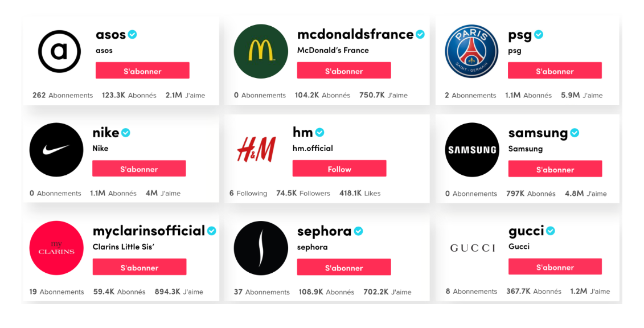Click S'abonner under psg
Image resolution: width=644 pixels, height=328 pixels.
pos(555,71)
